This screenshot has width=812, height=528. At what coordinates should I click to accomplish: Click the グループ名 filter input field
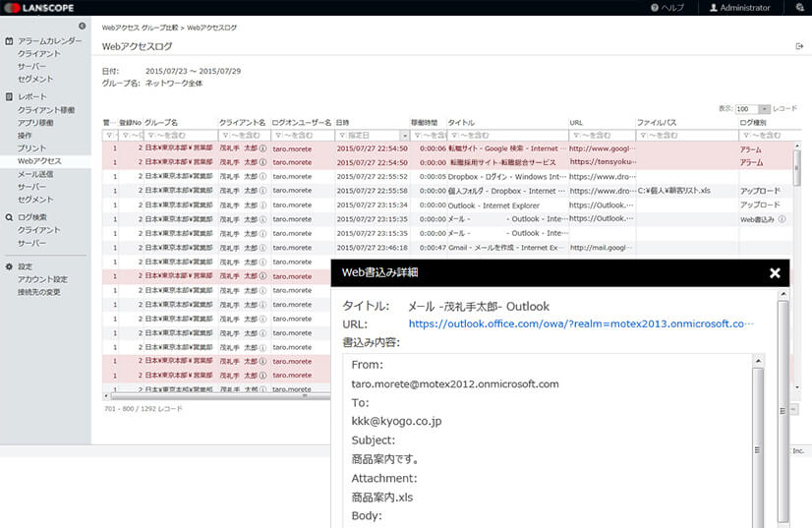pos(181,136)
